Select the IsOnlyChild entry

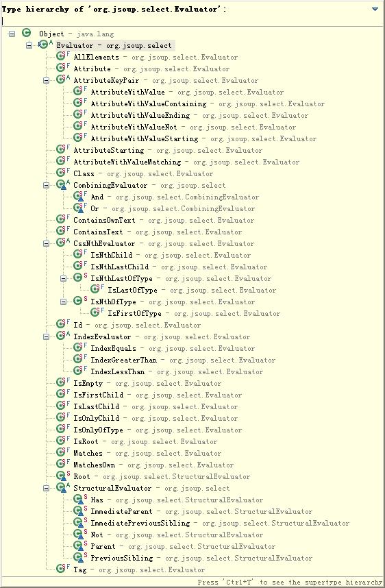tap(156, 418)
